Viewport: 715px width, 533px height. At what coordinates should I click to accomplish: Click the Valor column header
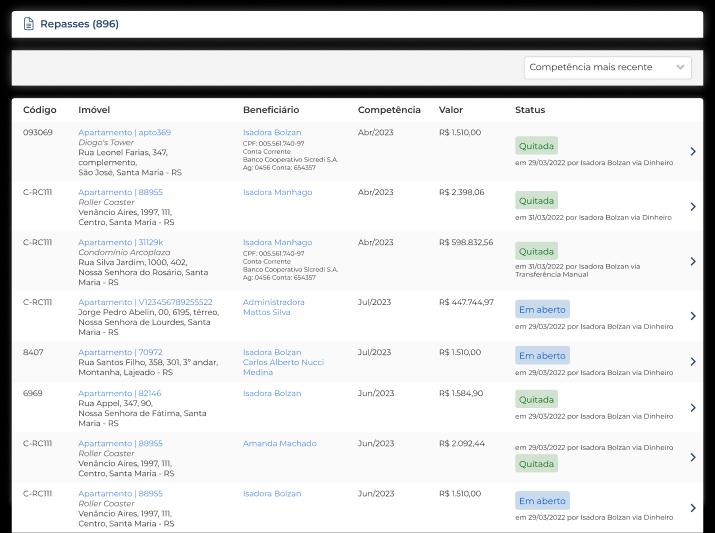[451, 110]
